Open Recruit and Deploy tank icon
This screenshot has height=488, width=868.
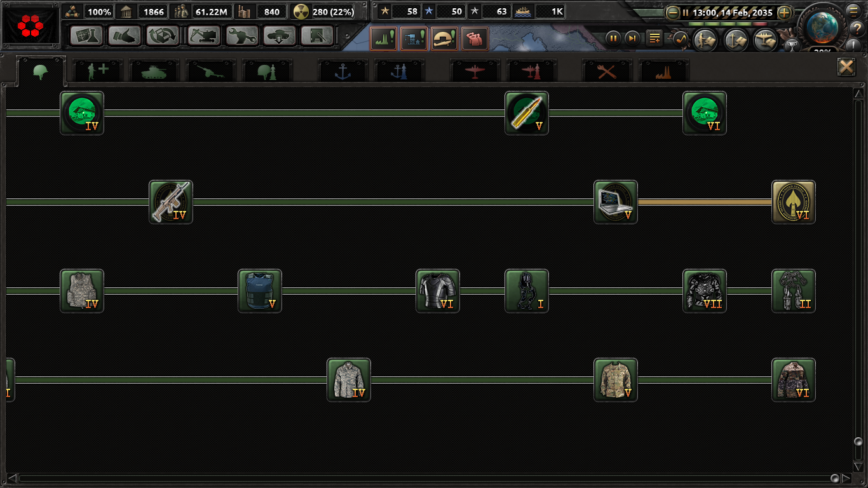click(280, 36)
